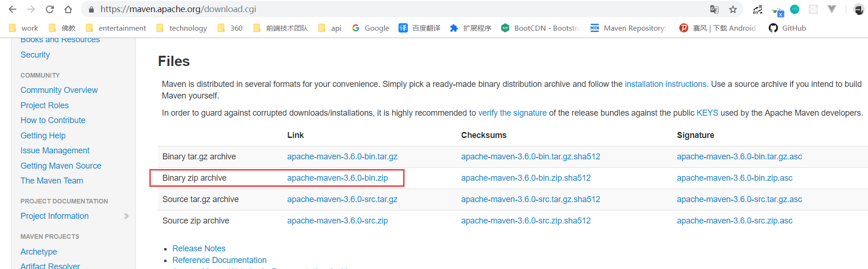Go forward in browser history
Screen dimensions: 868x269
click(31, 9)
